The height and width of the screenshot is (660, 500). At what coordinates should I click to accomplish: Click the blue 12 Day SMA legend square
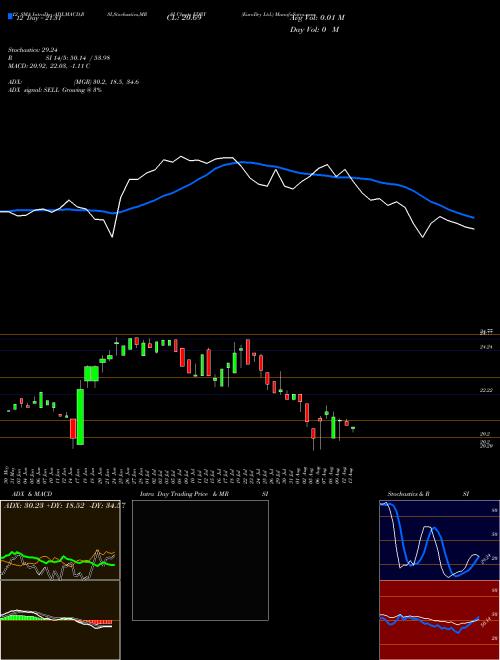click(10, 16)
